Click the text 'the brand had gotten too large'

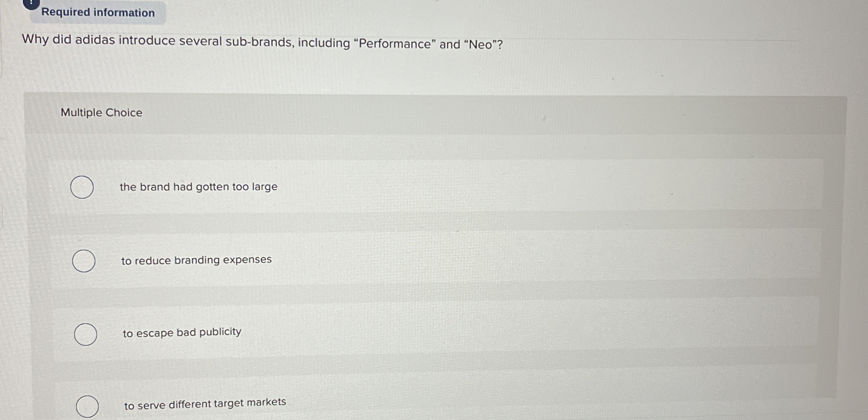(x=198, y=187)
